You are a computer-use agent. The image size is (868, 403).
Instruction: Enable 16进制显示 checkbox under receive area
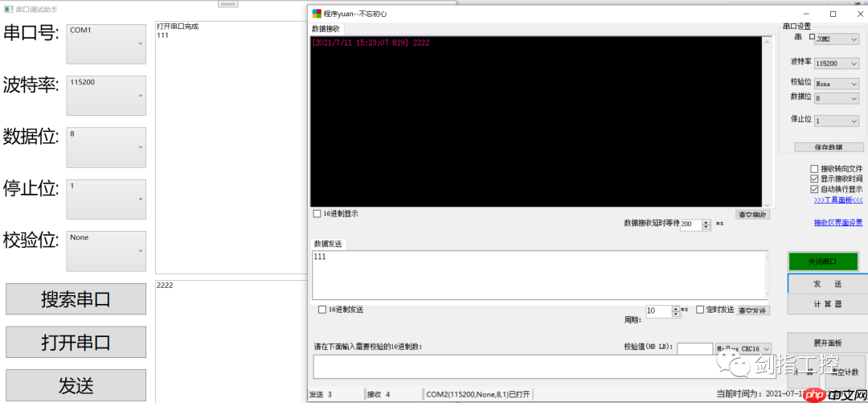tap(317, 213)
